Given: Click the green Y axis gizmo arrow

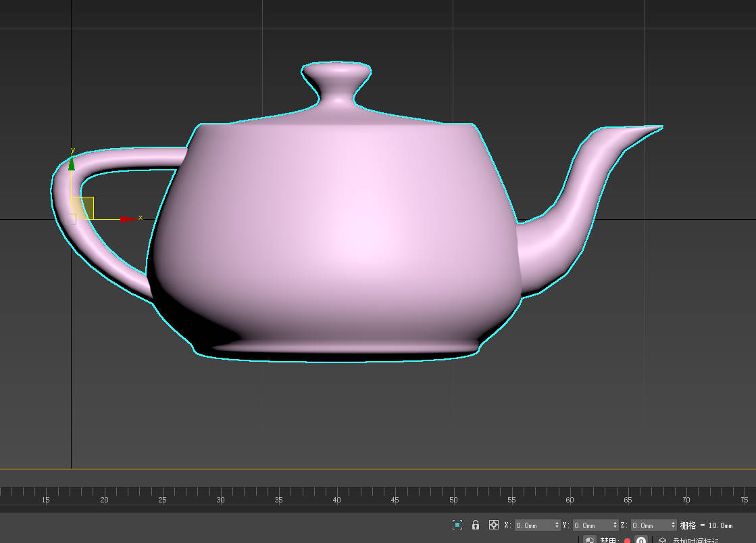Looking at the screenshot, I should [x=72, y=164].
